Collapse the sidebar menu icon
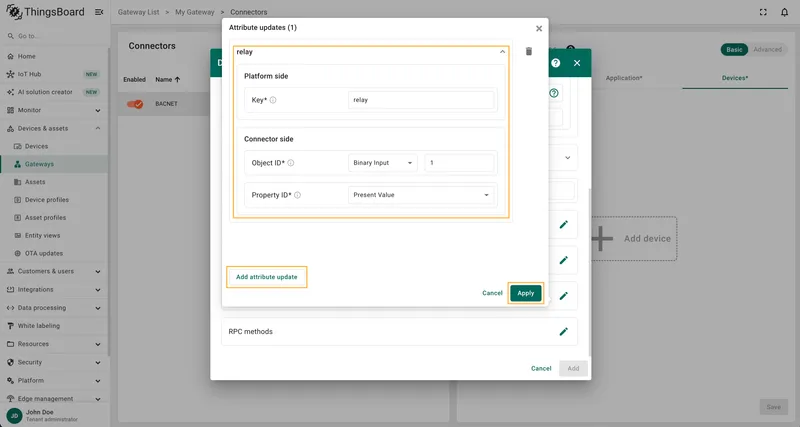The image size is (800, 427). click(x=99, y=12)
